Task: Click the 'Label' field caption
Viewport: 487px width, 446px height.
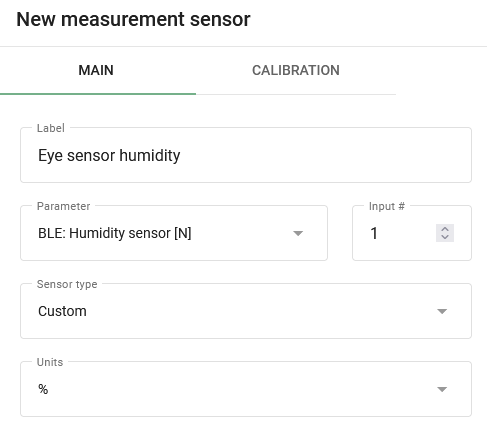Action: [51, 128]
